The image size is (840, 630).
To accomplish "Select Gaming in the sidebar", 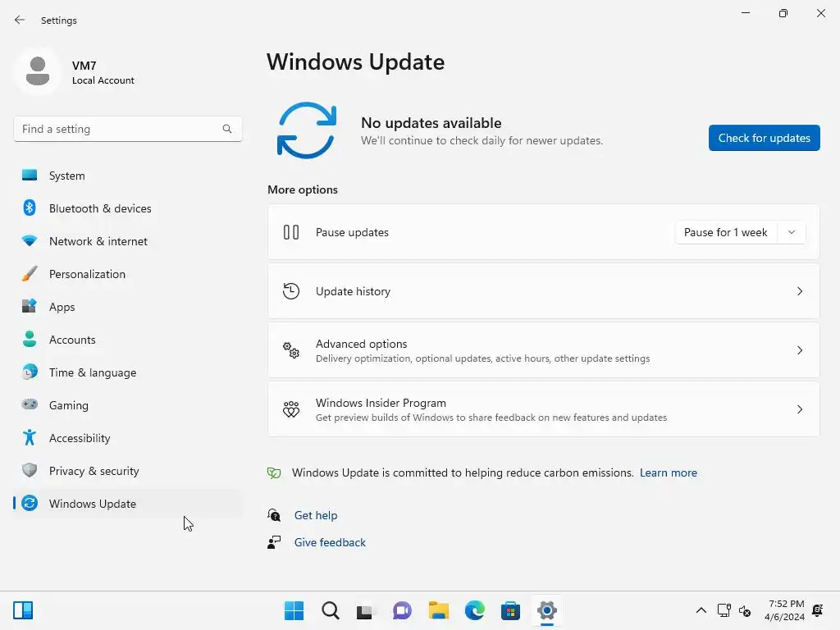I will (127, 405).
